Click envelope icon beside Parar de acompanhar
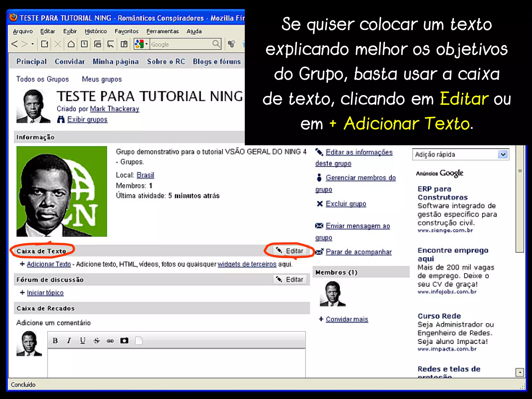532x399 pixels. (319, 251)
